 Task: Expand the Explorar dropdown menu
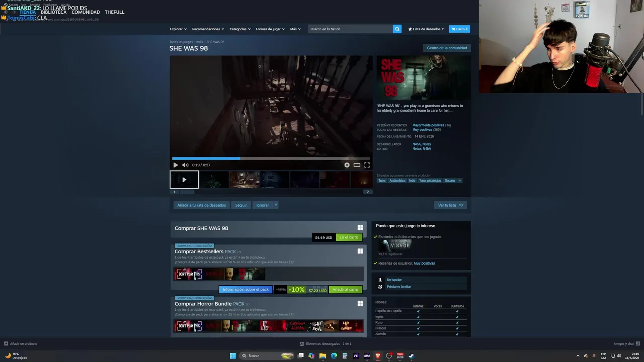click(x=178, y=29)
